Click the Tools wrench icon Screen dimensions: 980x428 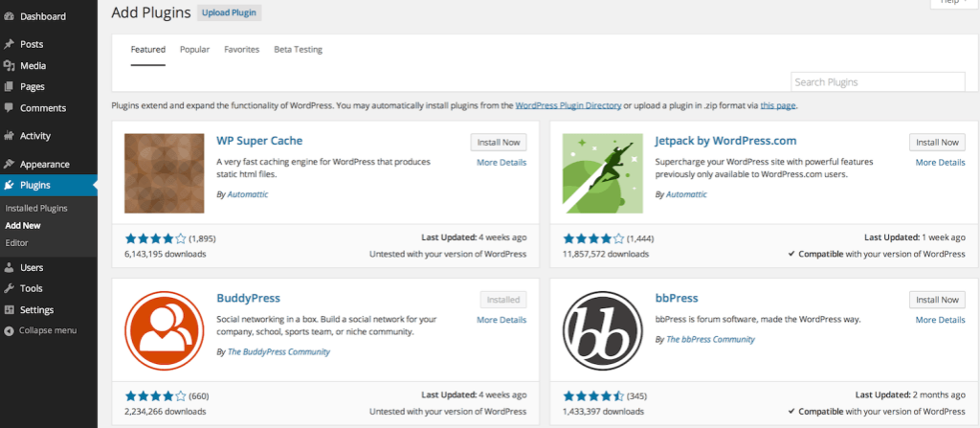[x=9, y=288]
